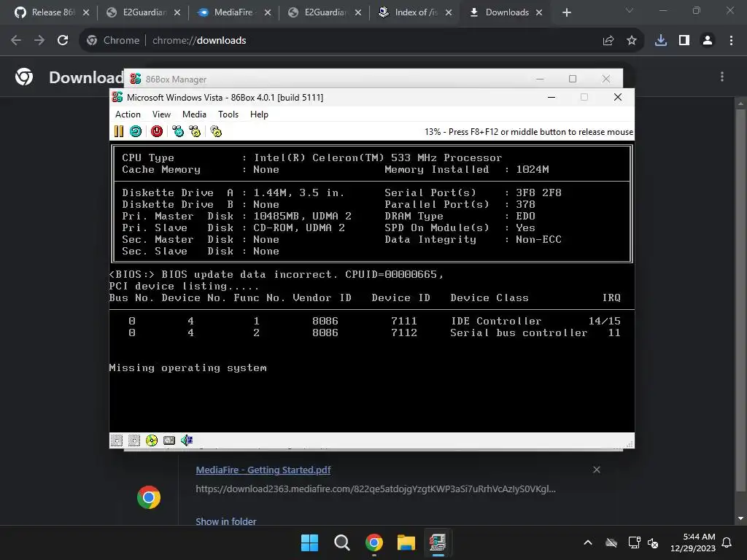Switch to the Release 86Box GitHub tab

[x=45, y=12]
